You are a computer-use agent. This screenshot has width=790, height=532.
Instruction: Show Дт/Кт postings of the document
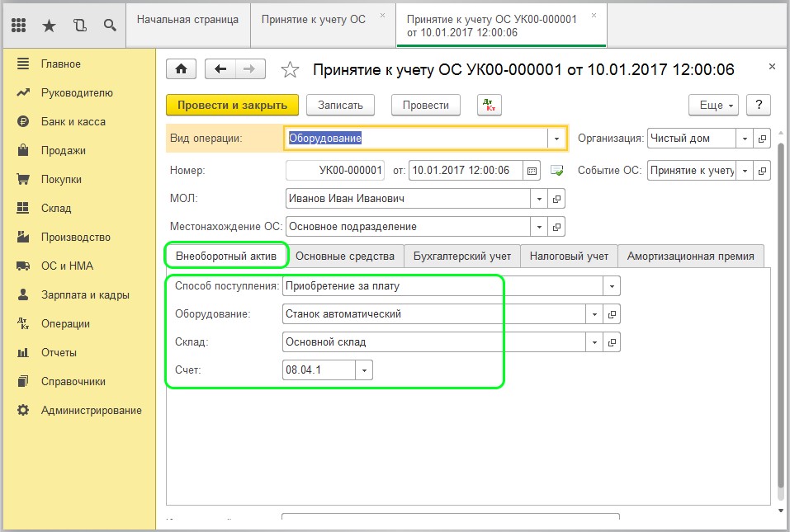[490, 105]
